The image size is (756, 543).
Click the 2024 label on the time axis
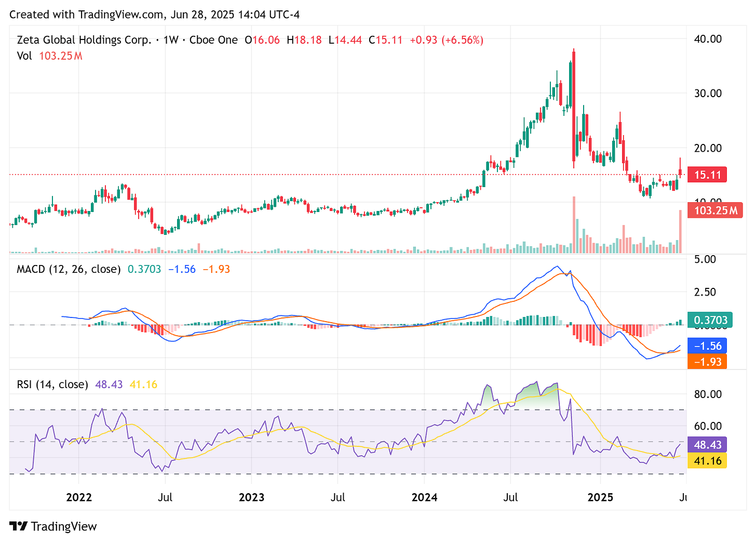[x=424, y=497]
